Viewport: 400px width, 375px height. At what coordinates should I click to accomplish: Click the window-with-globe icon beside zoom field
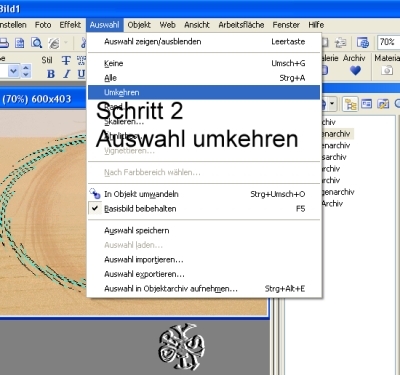click(363, 43)
